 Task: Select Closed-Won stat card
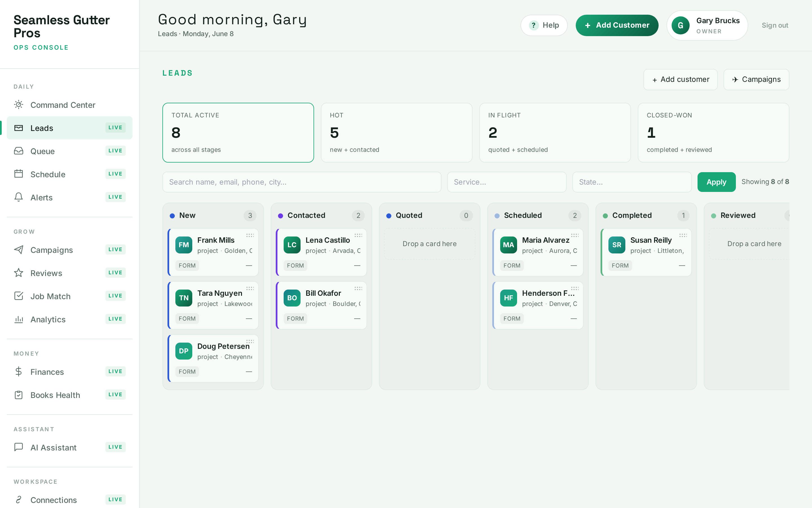713,133
